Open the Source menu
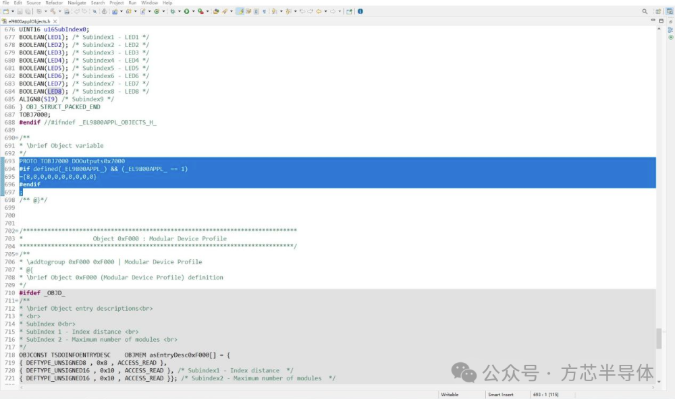The height and width of the screenshot is (399, 675). 34,3
